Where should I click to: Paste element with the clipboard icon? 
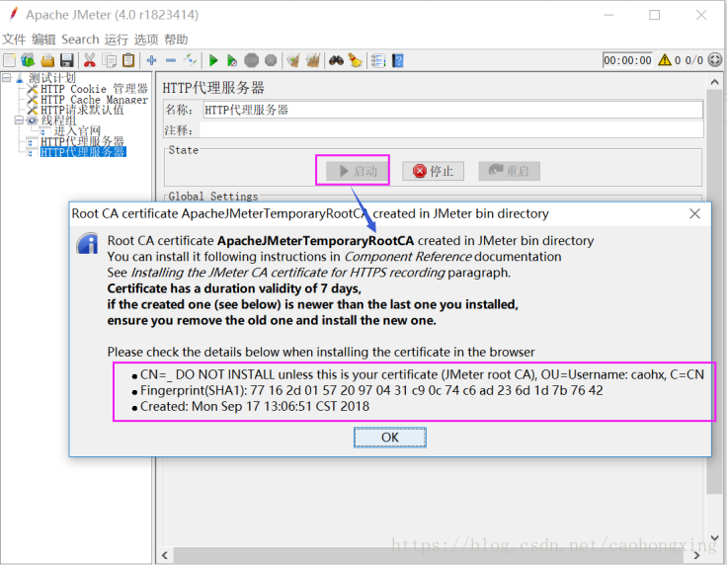click(128, 60)
